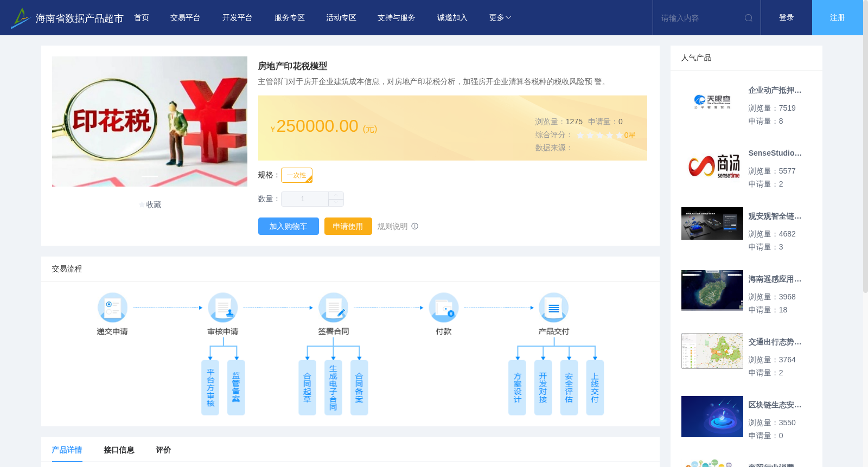This screenshot has width=868, height=467.
Task: Click the 海南省数据产品超市 site title
Action: click(x=79, y=18)
